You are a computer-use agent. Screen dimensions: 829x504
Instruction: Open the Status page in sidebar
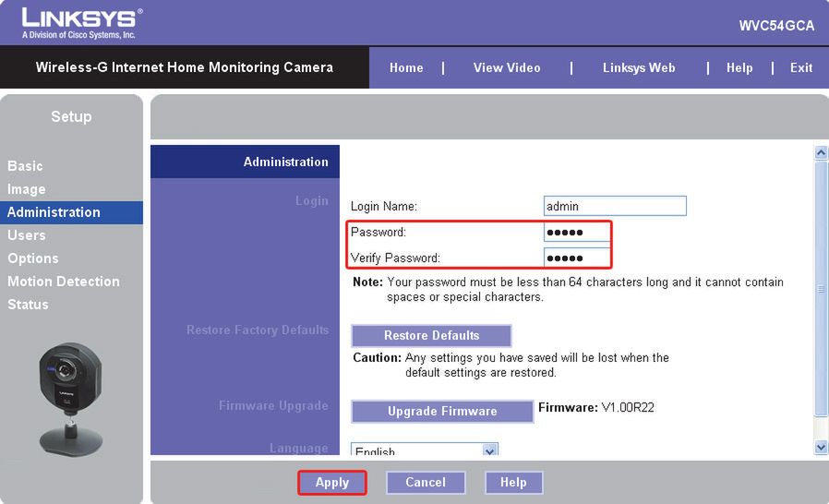28,305
